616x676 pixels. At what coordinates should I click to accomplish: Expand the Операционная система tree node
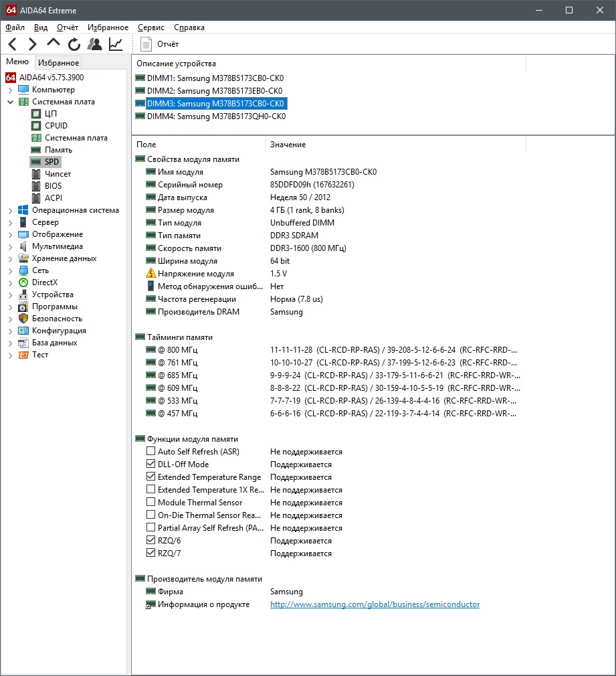click(10, 210)
